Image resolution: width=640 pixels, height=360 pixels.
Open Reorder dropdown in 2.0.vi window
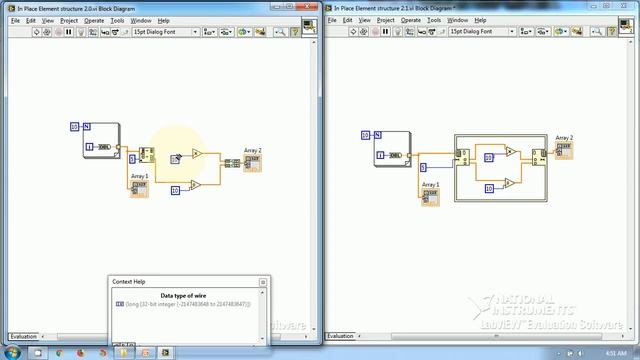click(x=244, y=32)
